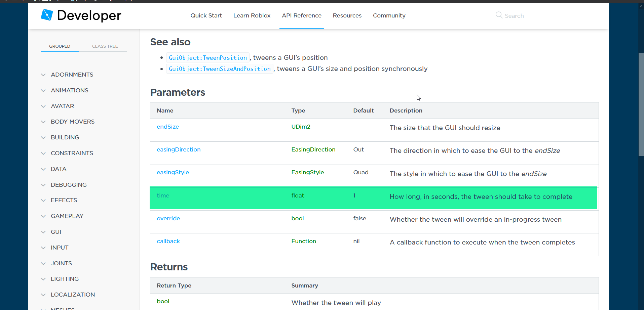Open the GuiObject:TweenPosition link
Screen dimensions: 644x310
[207, 57]
